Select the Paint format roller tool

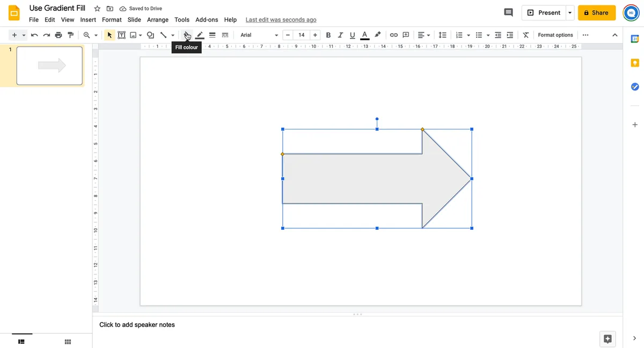[70, 35]
